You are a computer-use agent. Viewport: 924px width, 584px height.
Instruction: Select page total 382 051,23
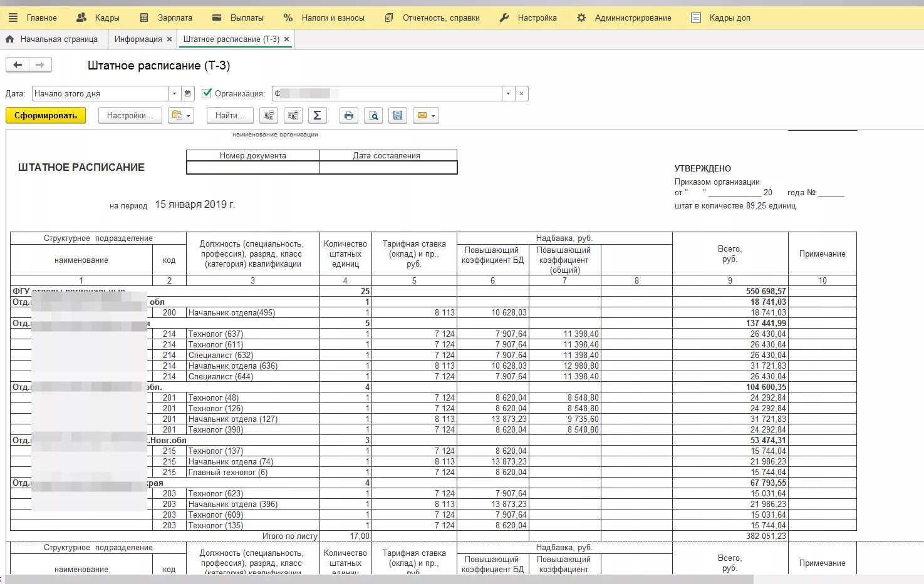tap(766, 536)
